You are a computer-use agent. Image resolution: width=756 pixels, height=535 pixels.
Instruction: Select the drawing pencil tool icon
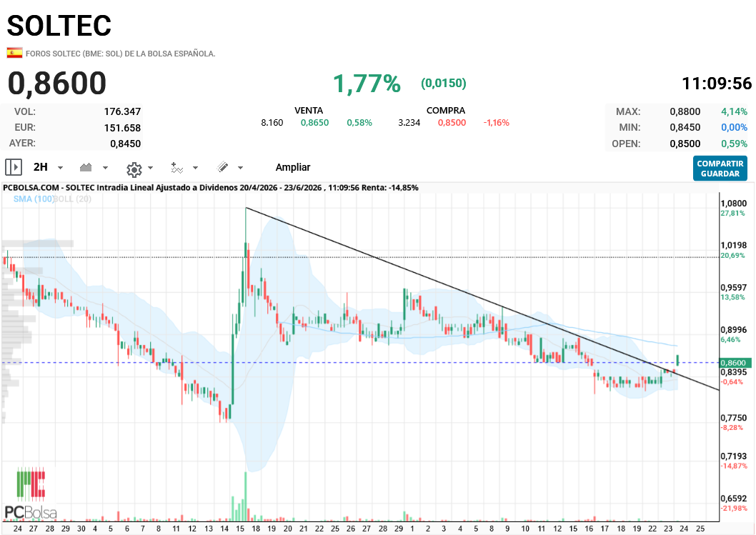pos(223,167)
